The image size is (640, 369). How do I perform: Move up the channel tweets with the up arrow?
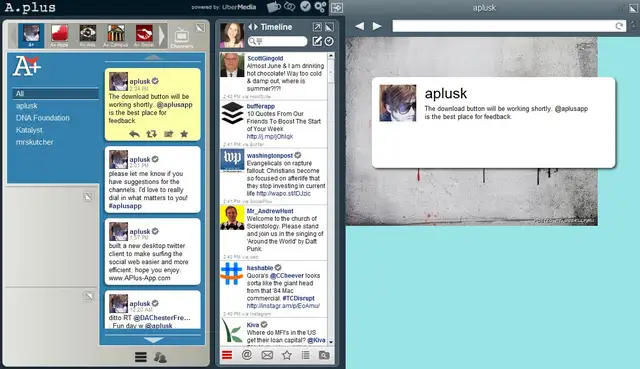tap(153, 58)
